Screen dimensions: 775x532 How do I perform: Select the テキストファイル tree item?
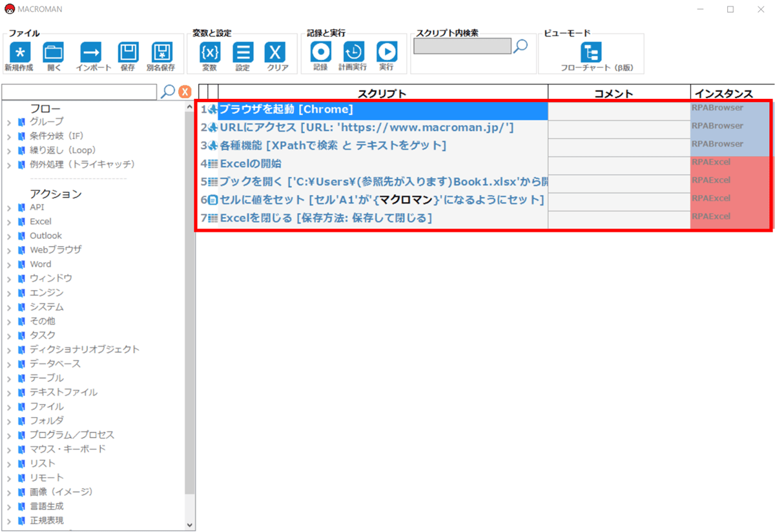point(63,392)
